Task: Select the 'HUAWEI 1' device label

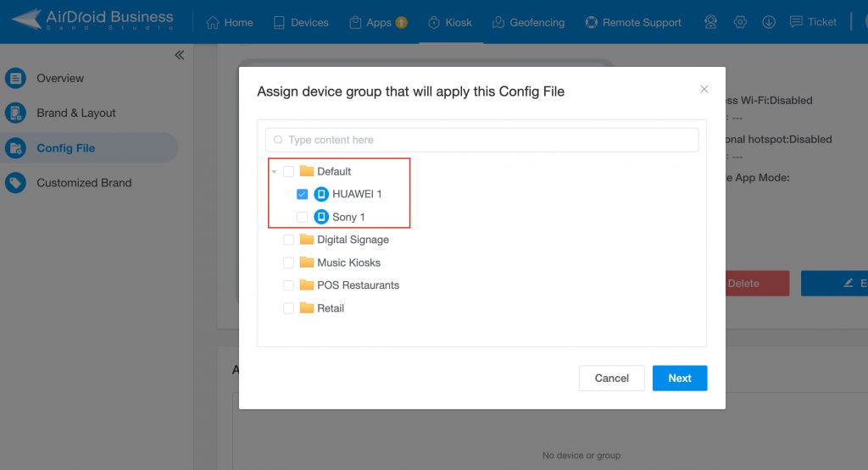Action: [x=357, y=194]
